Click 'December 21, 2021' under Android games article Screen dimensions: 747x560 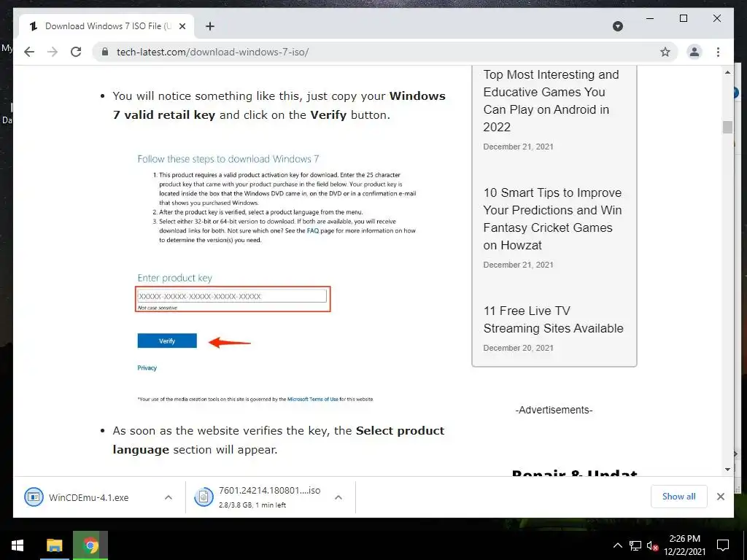pyautogui.click(x=519, y=147)
